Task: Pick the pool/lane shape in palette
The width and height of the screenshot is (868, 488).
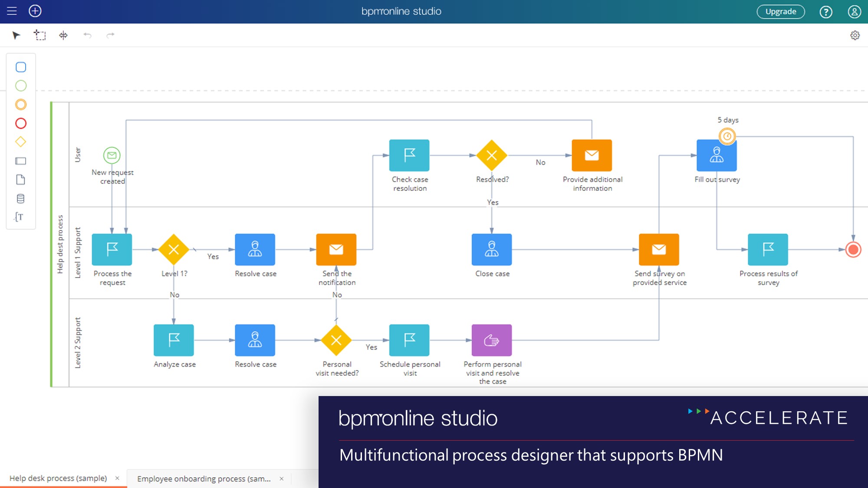Action: [21, 161]
